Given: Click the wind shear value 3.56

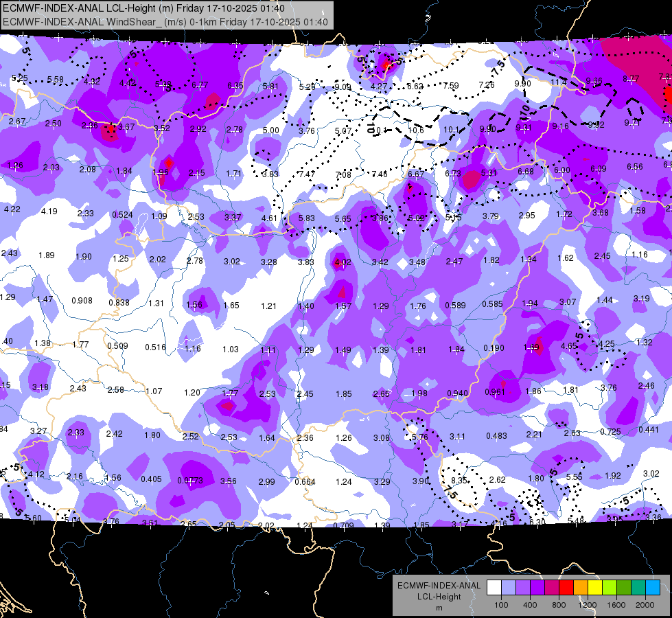Looking at the screenshot, I should tap(228, 481).
